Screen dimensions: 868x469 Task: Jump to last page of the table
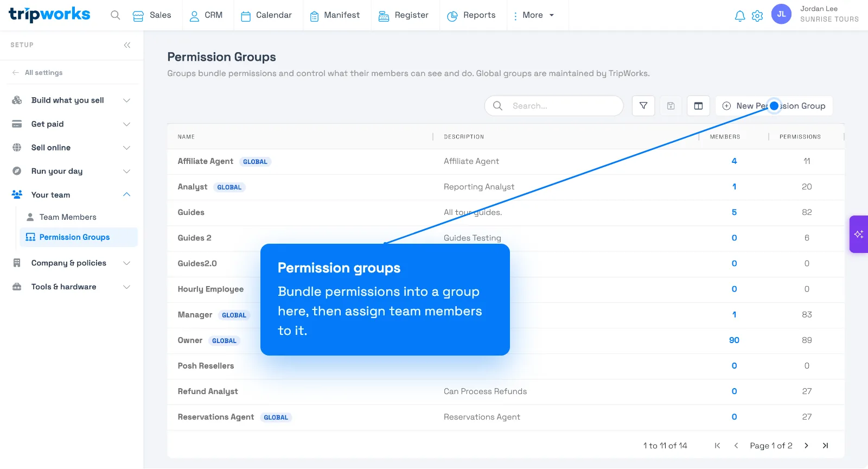pos(825,446)
